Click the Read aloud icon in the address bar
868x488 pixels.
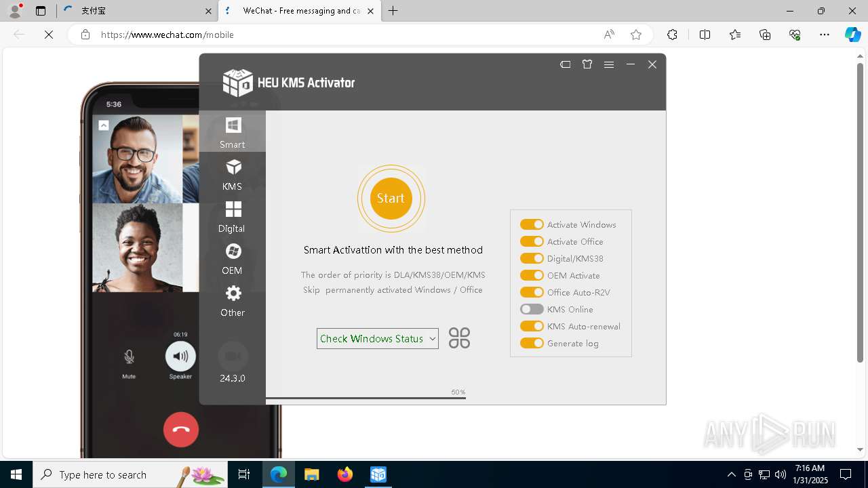click(x=609, y=35)
